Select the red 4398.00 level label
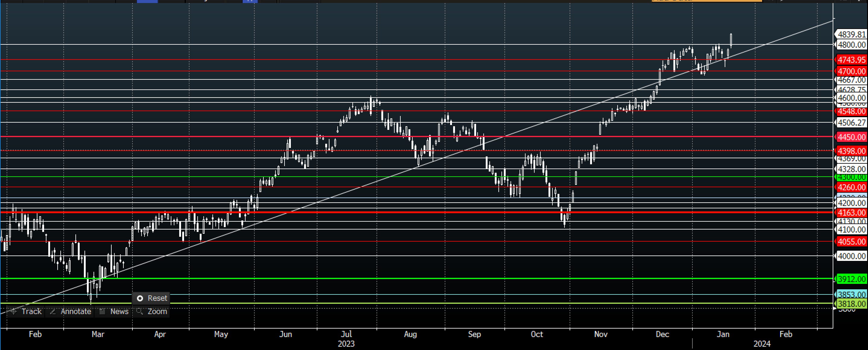The width and height of the screenshot is (868, 350). [851, 151]
